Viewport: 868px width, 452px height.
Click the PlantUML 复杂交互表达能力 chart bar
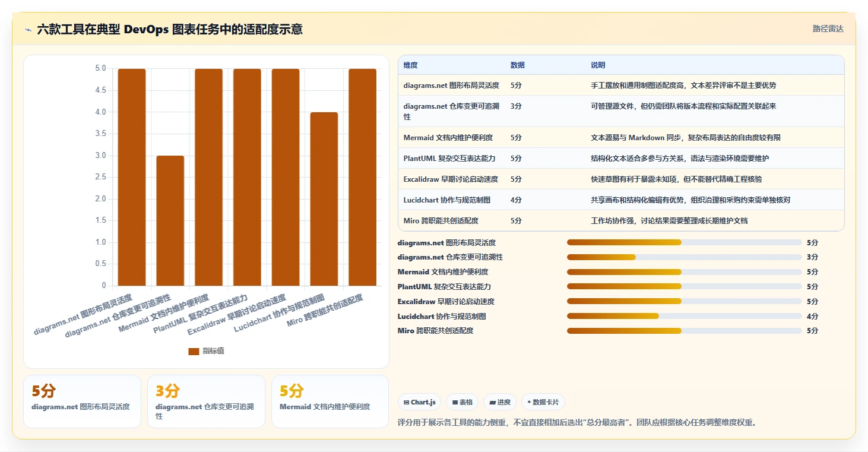(247, 177)
